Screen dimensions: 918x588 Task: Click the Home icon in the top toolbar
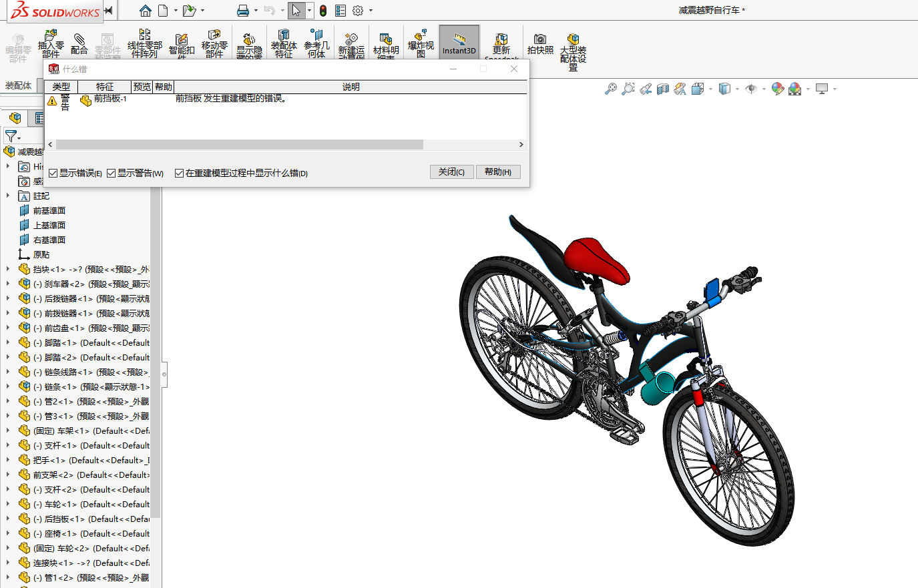(x=146, y=11)
